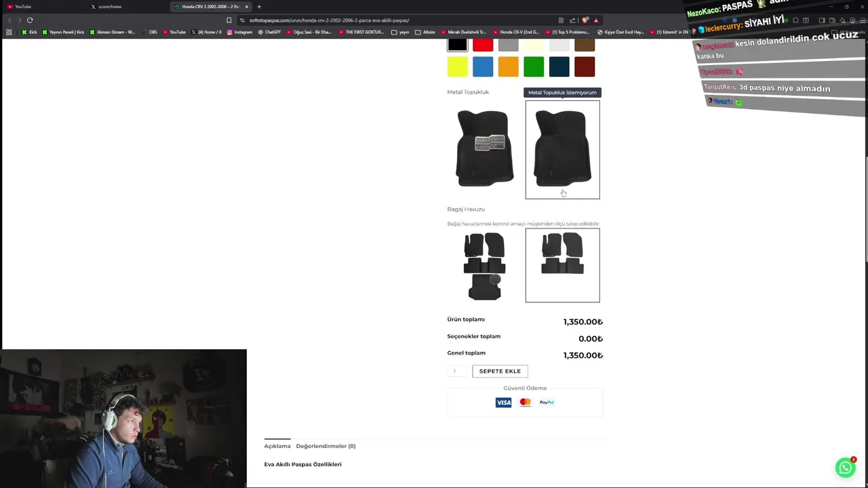Reload the page with the refresh icon
Image resolution: width=868 pixels, height=488 pixels.
click(30, 20)
